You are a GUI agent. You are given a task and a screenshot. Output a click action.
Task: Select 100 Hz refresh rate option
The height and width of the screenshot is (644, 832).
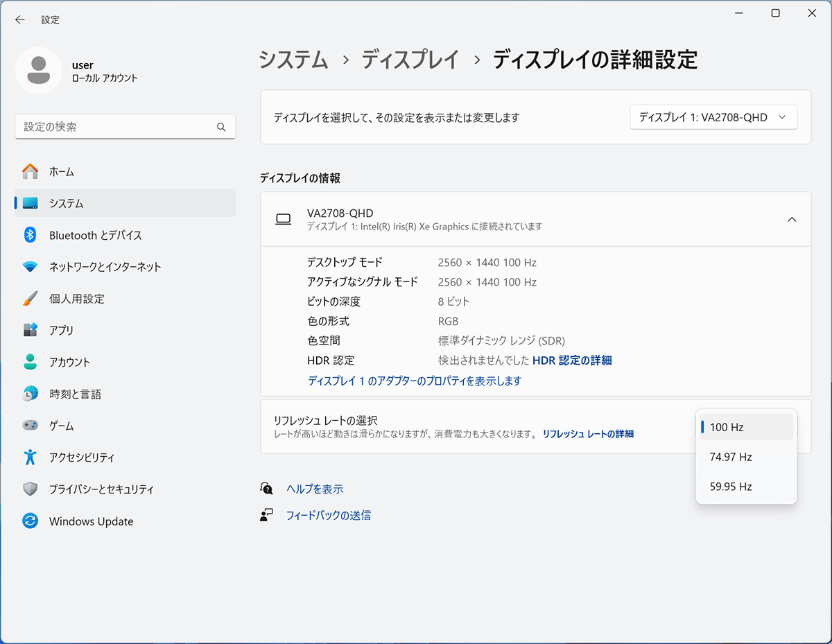tap(746, 427)
